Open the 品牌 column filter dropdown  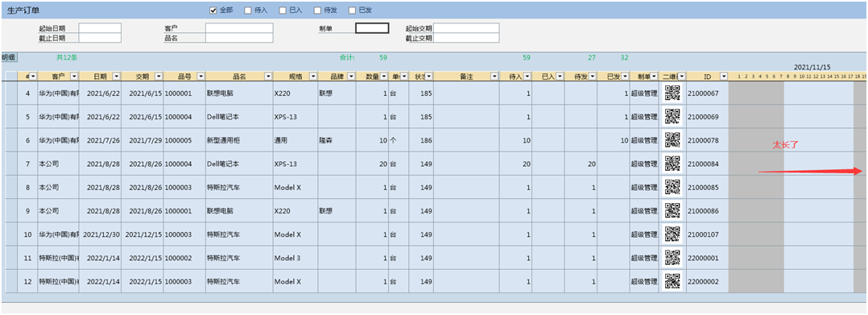tap(352, 77)
